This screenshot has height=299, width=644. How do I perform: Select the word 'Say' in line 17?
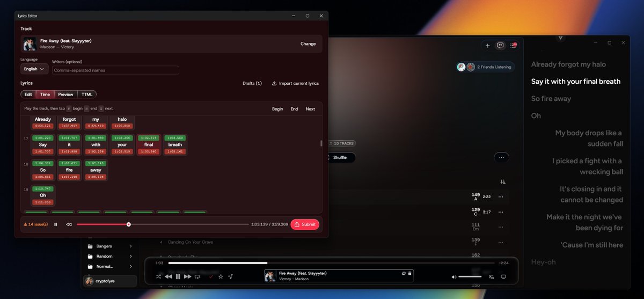coord(43,144)
